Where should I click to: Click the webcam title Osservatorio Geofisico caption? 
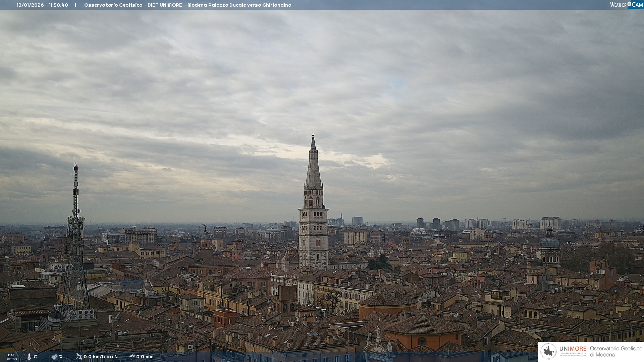tap(187, 5)
